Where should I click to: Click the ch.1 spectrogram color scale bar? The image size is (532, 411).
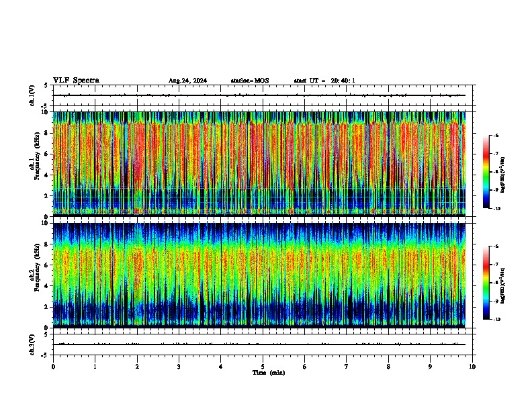pyautogui.click(x=486, y=172)
